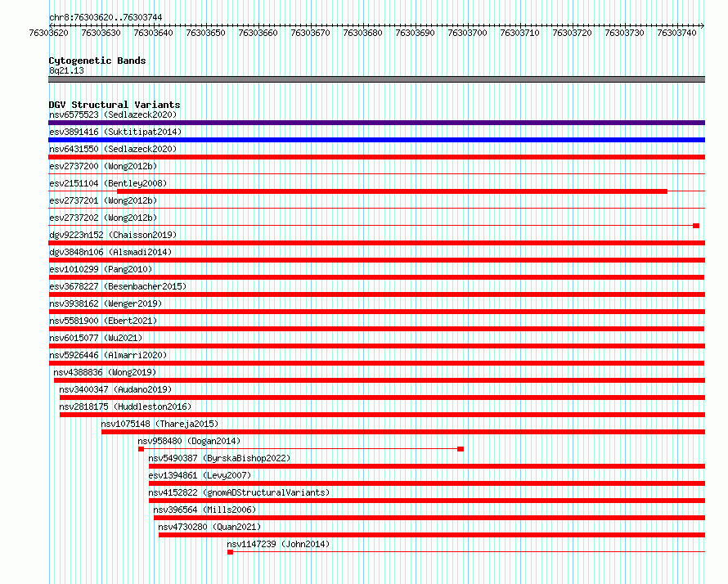
Task: Click the thick red esv2151104 variant bar
Action: 393,191
